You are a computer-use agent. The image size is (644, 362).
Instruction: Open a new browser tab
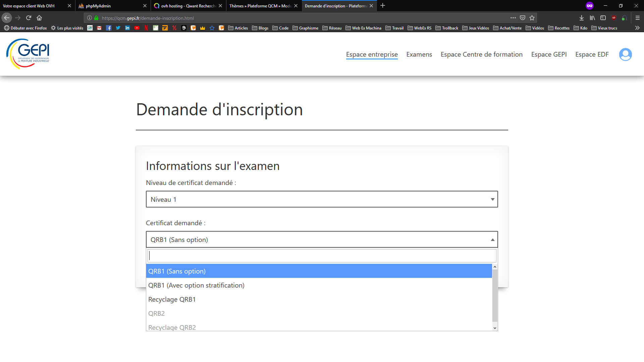click(x=383, y=6)
